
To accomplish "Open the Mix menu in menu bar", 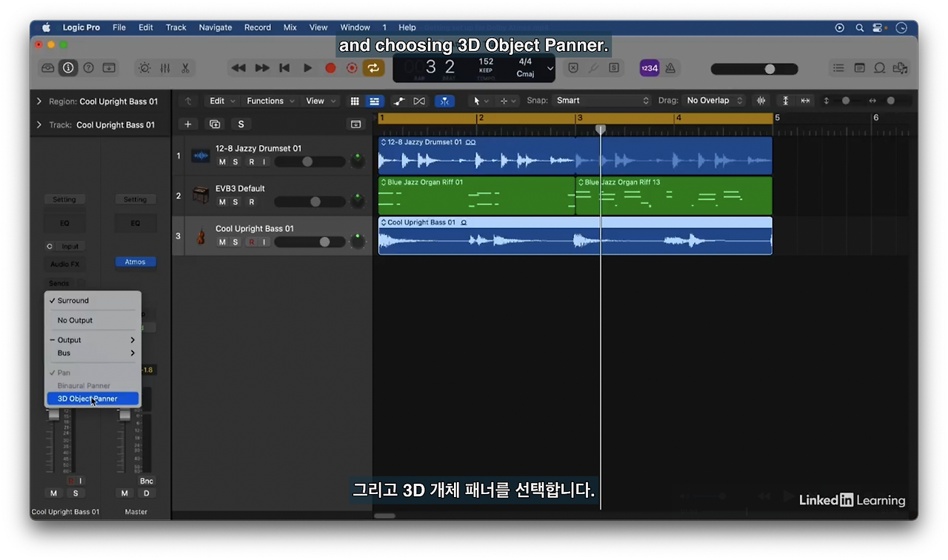I will pos(290,27).
